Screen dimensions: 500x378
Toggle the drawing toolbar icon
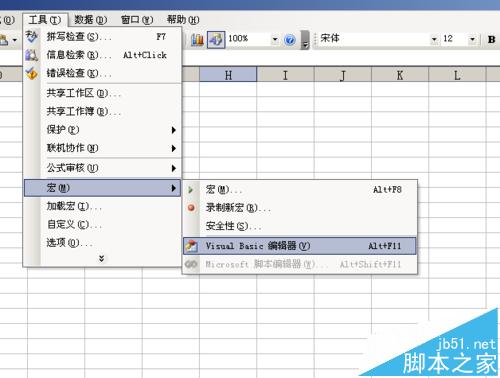pyautogui.click(x=216, y=40)
